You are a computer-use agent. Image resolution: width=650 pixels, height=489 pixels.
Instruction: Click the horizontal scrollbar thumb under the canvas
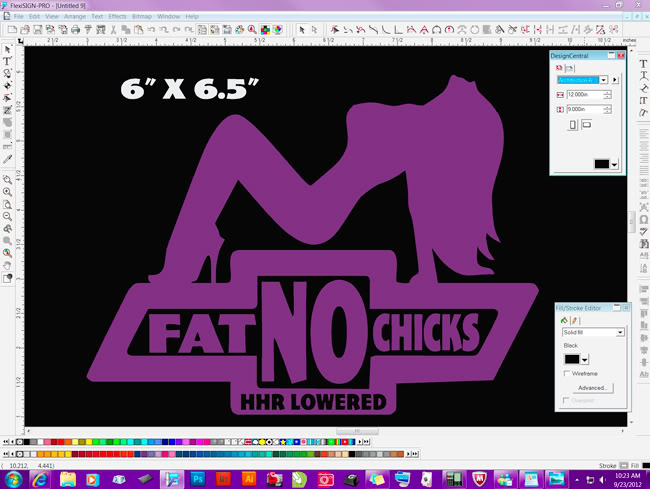[357, 431]
